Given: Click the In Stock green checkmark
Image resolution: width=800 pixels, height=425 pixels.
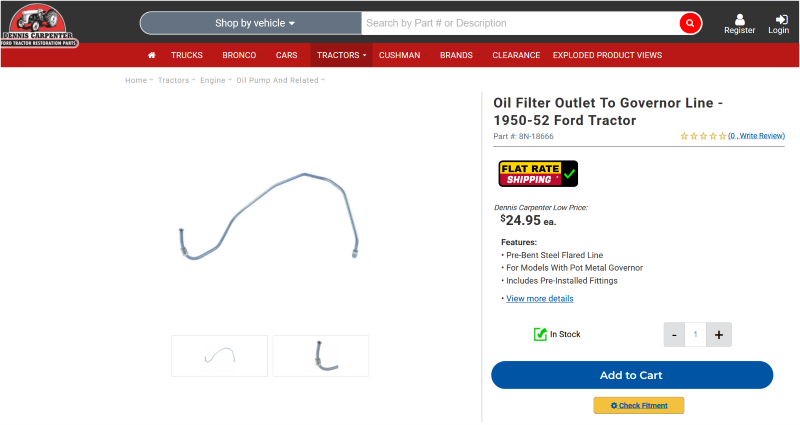Looking at the screenshot, I should (540, 334).
